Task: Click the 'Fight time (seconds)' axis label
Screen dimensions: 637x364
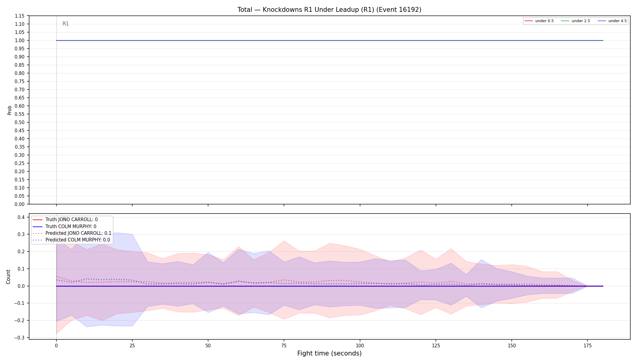Action: coord(329,353)
